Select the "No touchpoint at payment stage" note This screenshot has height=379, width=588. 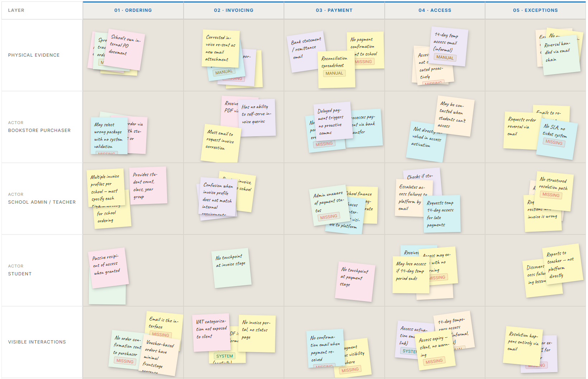point(355,281)
